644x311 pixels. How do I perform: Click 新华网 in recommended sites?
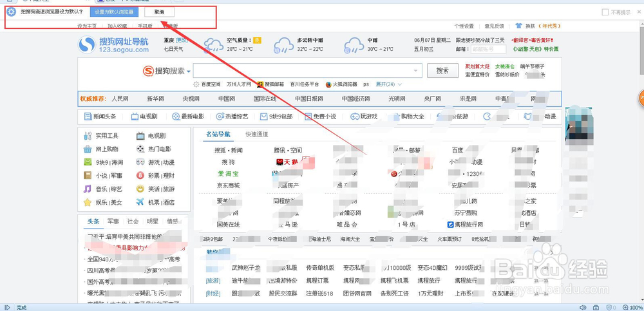pos(155,99)
